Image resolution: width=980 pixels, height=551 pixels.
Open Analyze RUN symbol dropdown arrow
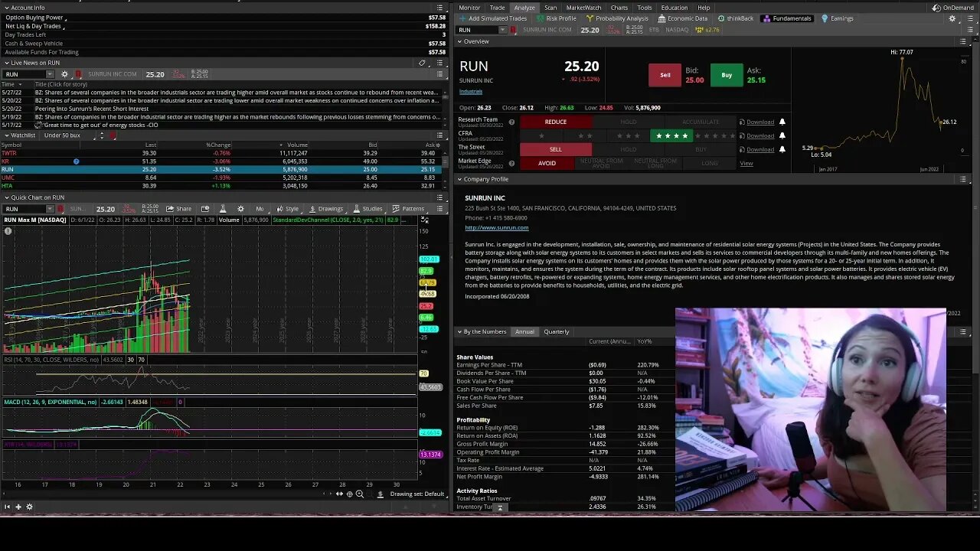502,30
